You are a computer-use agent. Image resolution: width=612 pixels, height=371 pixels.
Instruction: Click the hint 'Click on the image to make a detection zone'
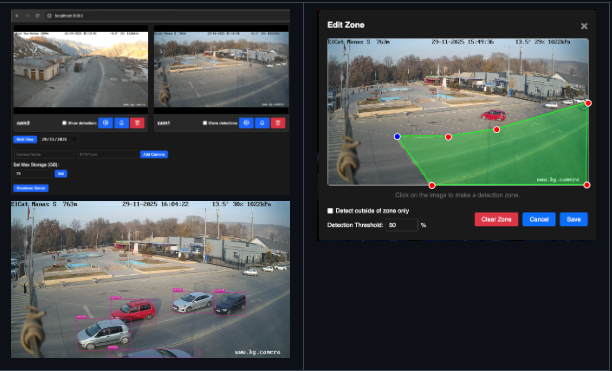(x=457, y=195)
